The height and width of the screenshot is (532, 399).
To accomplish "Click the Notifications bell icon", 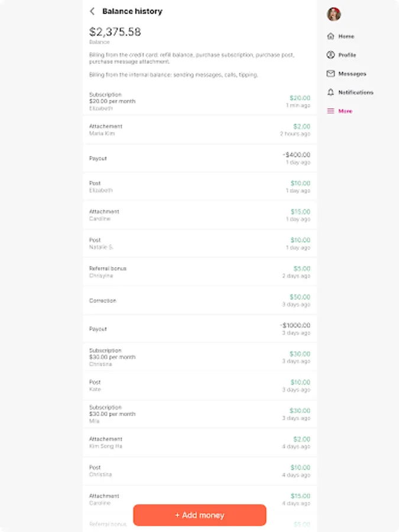I will click(331, 93).
